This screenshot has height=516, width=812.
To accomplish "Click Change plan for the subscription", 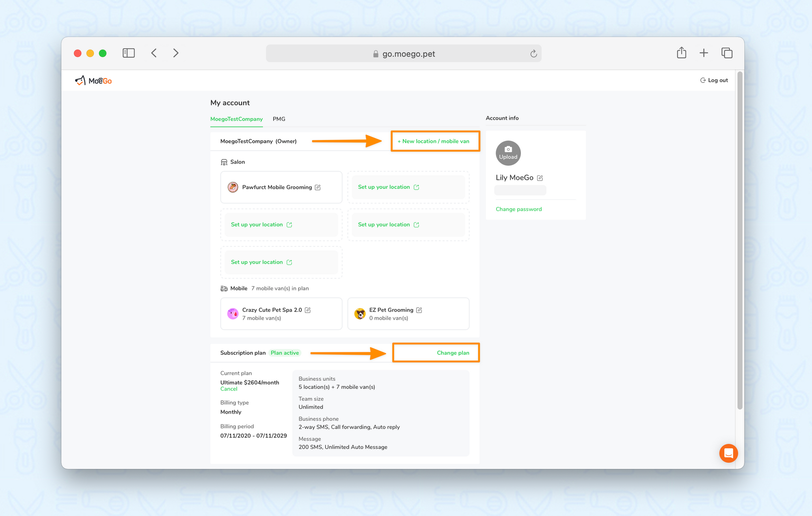I will point(453,353).
